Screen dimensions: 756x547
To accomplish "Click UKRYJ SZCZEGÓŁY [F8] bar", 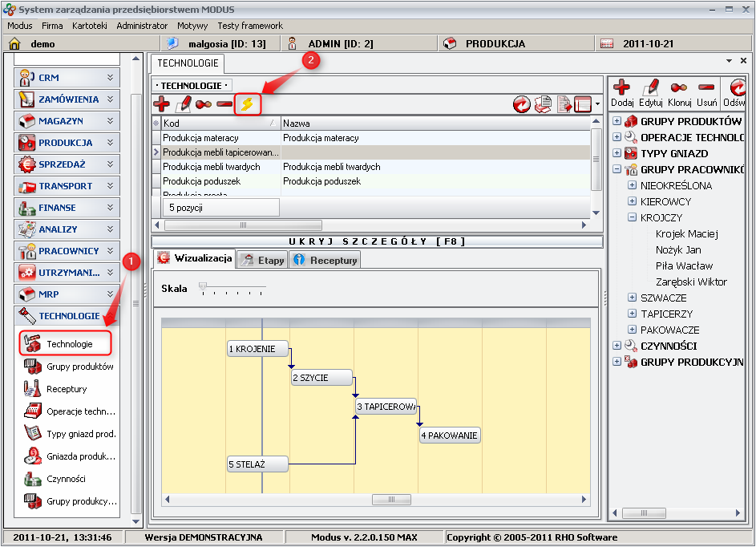I will click(376, 241).
